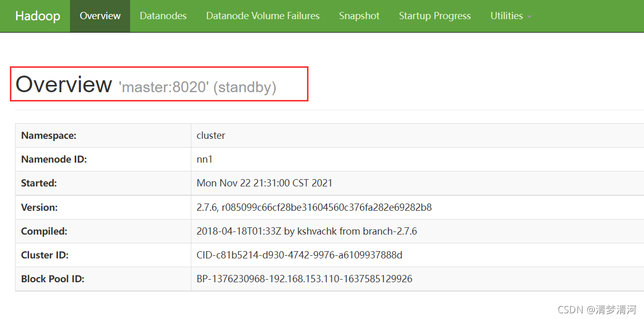Screen dimensions: 644x319
Task: Click the Version: row label
Action: (x=39, y=207)
